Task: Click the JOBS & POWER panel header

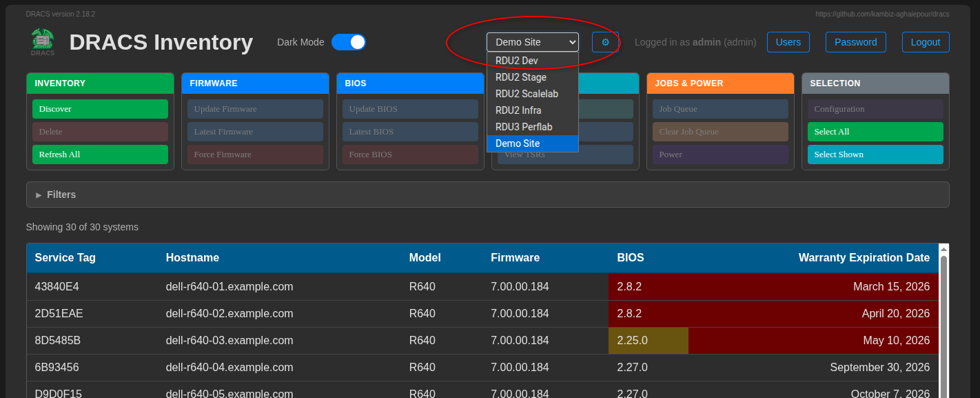Action: 720,83
